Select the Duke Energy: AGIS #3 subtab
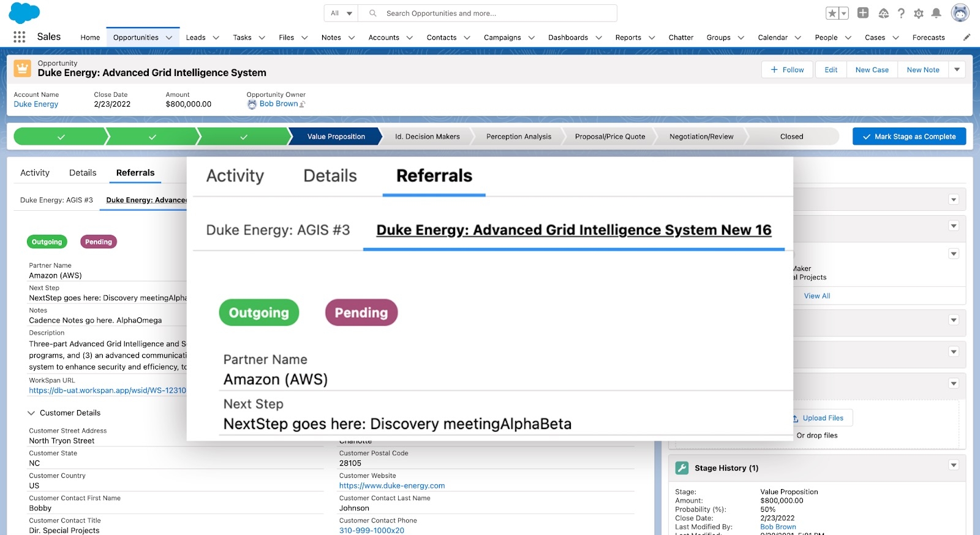 point(56,200)
